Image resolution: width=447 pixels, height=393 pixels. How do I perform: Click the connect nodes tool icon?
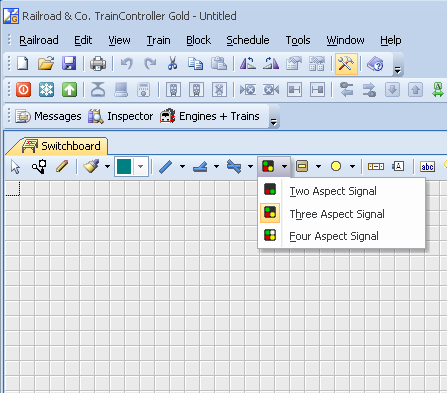39,166
